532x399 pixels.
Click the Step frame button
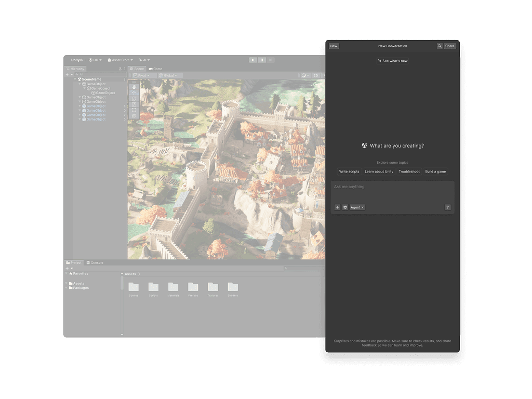270,60
